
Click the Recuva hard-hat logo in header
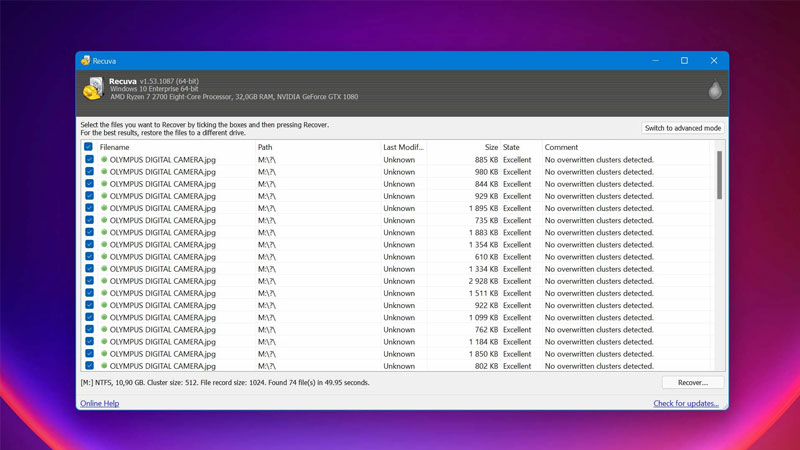click(92, 88)
